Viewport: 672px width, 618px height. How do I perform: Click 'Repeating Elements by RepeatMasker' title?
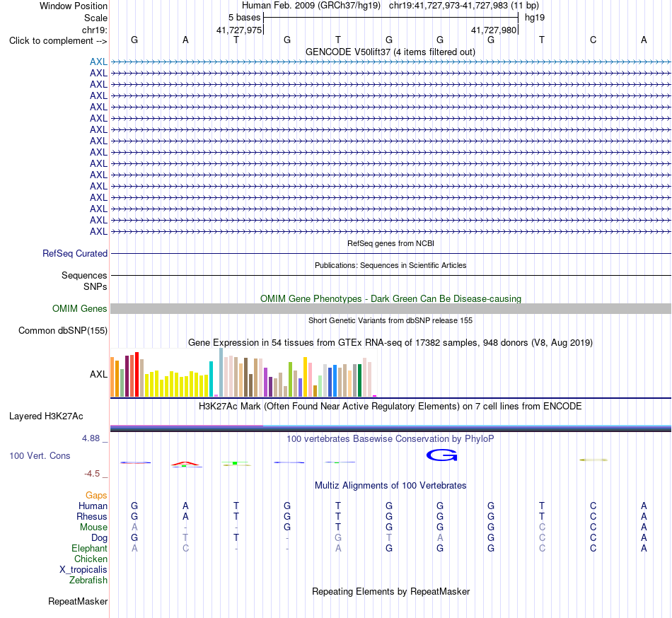pyautogui.click(x=391, y=591)
